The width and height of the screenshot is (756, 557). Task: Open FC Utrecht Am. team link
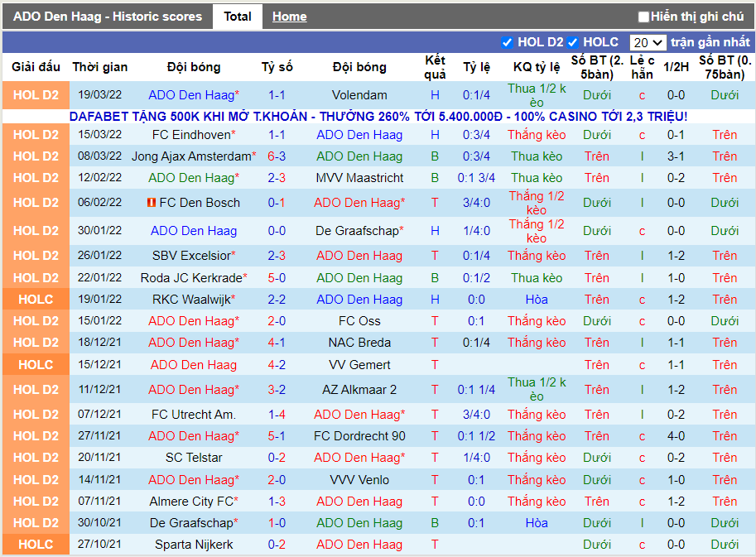click(194, 415)
